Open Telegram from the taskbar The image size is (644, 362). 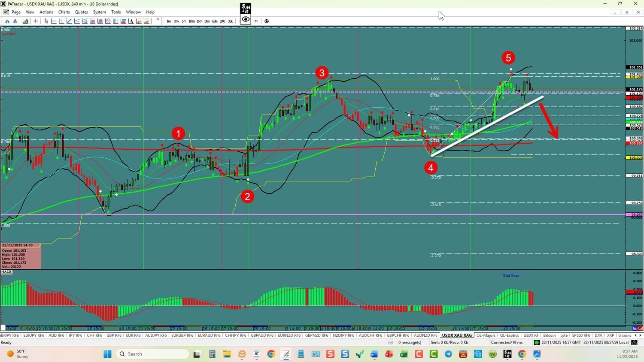448,354
